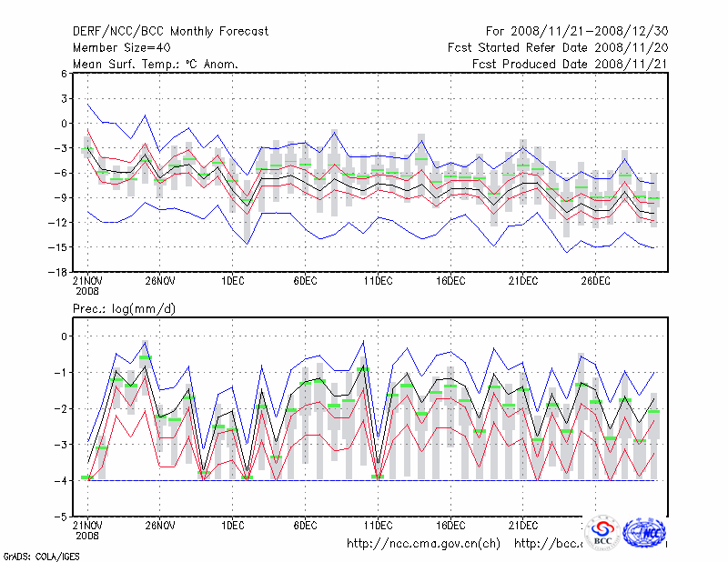728x562 pixels.
Task: Click the Prec.: log(mm/d) panel label
Action: pos(124,309)
